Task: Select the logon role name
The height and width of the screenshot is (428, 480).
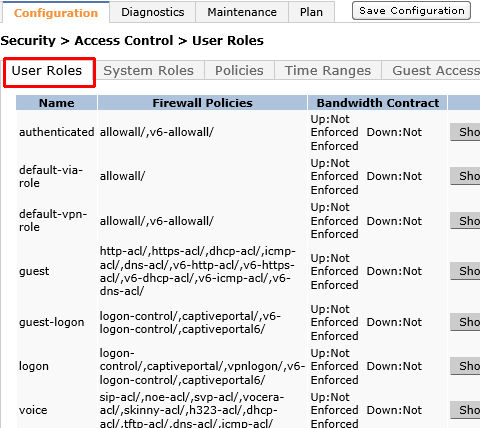Action: (34, 366)
